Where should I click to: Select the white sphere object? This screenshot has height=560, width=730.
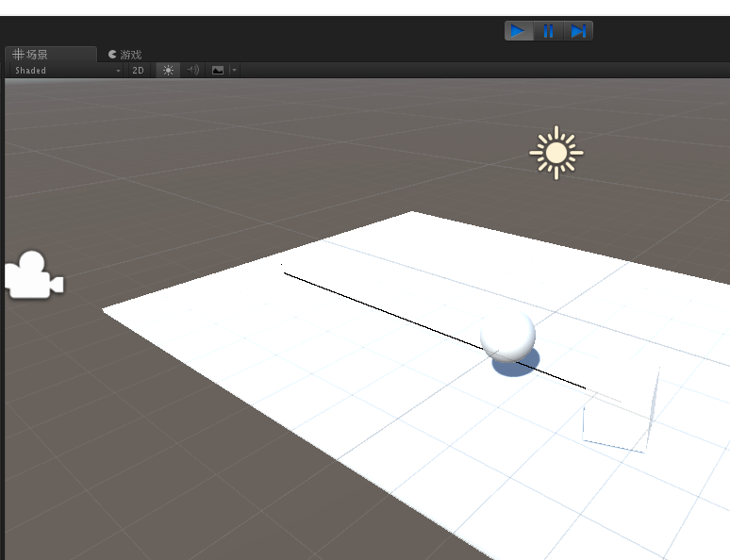pos(508,336)
